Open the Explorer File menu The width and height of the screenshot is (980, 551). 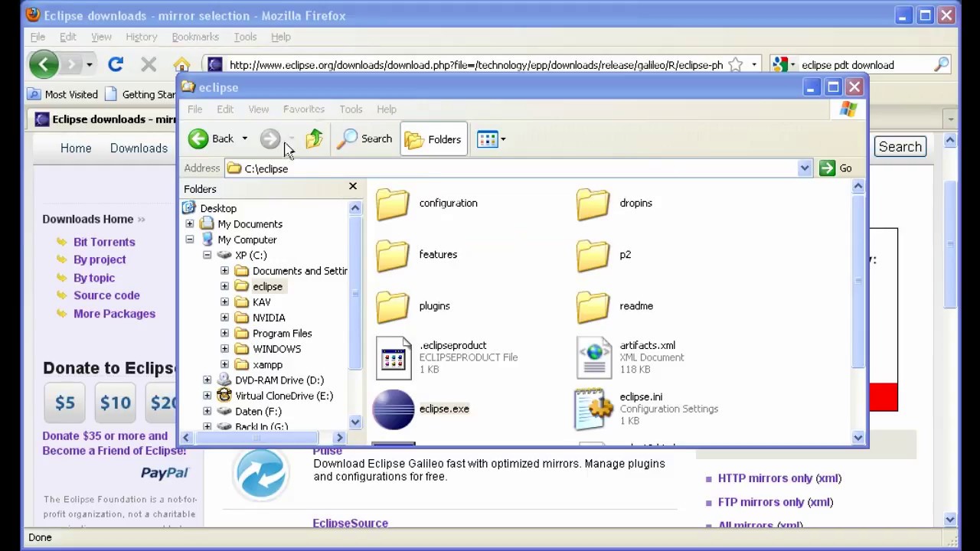pos(195,109)
